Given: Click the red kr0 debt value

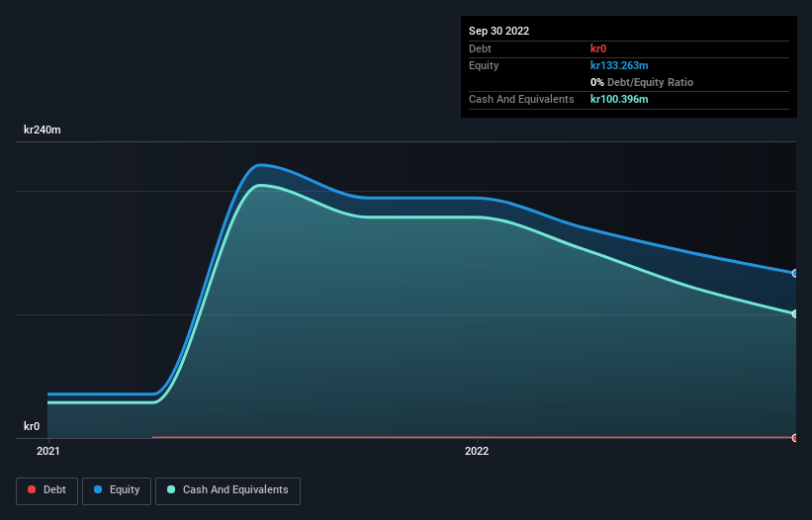Looking at the screenshot, I should coord(598,48).
